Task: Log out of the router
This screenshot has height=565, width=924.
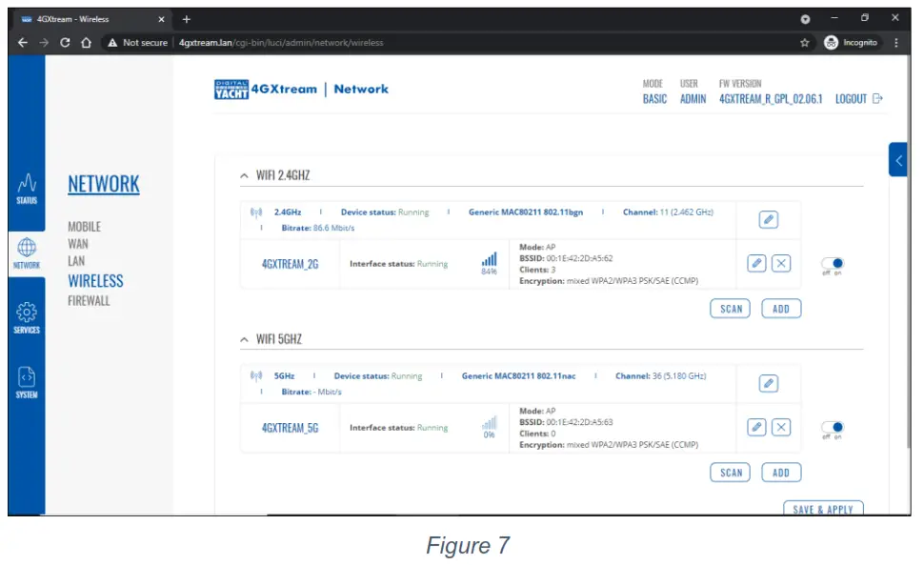Action: point(858,99)
